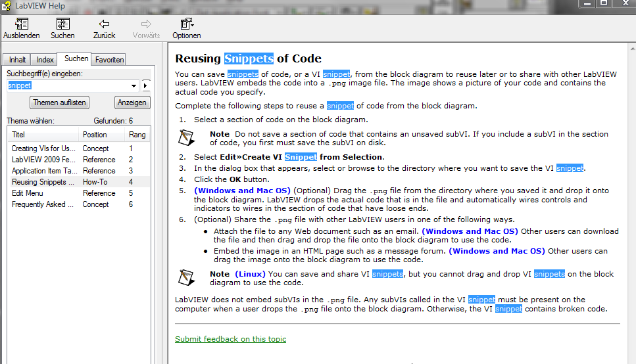Select the 'Reusing Snippets ...' result
Screen dimensions: 636x364
tap(79, 182)
